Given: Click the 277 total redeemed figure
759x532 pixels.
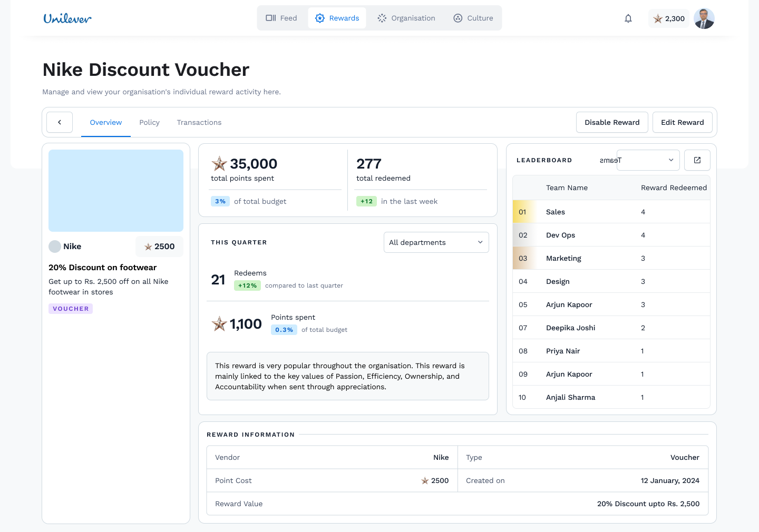Looking at the screenshot, I should click(x=369, y=164).
